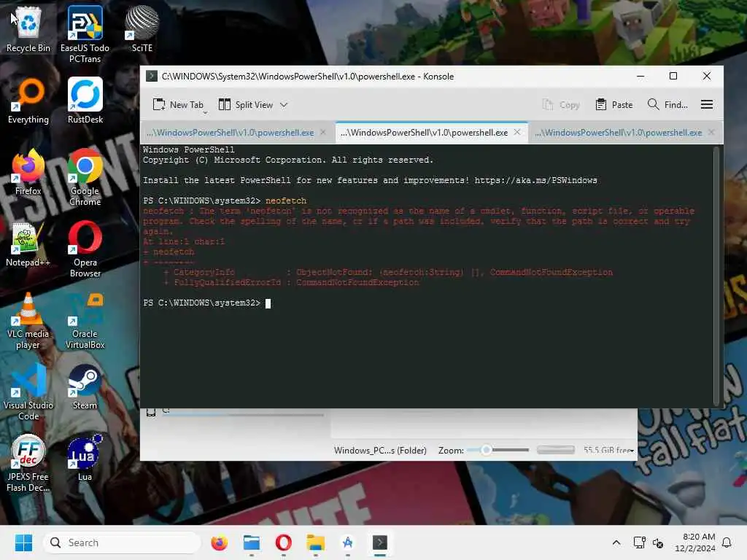Open the Dolphin file manager taskbar icon

click(252, 542)
